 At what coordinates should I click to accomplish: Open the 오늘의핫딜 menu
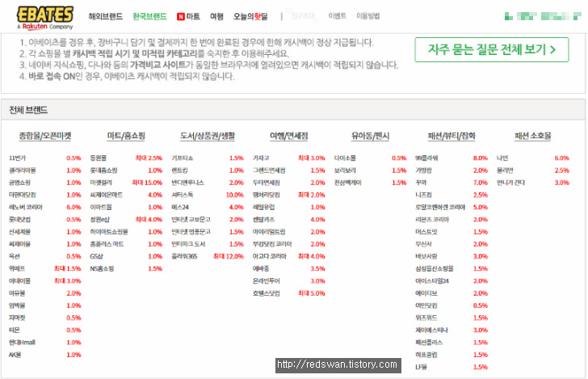(x=250, y=16)
